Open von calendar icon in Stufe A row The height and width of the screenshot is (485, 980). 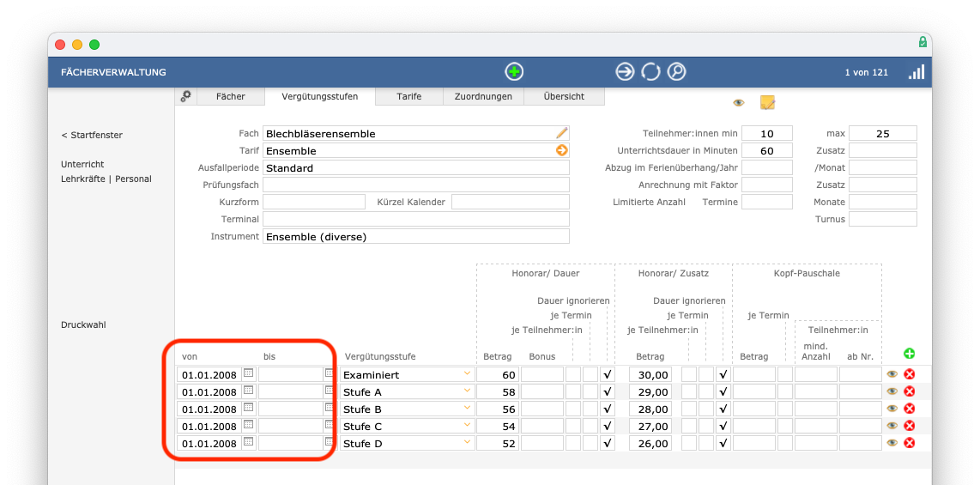pyautogui.click(x=248, y=391)
